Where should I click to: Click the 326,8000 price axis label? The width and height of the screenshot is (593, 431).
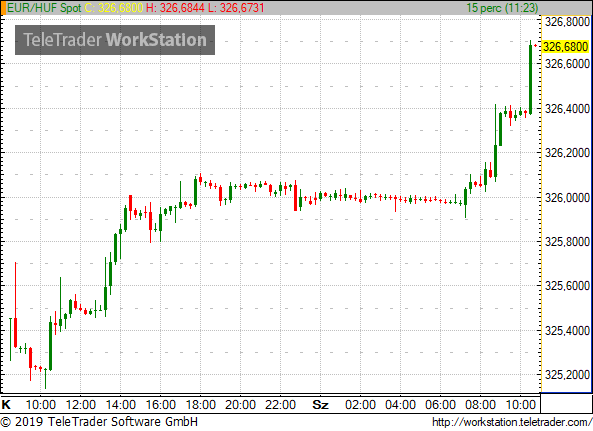point(567,22)
